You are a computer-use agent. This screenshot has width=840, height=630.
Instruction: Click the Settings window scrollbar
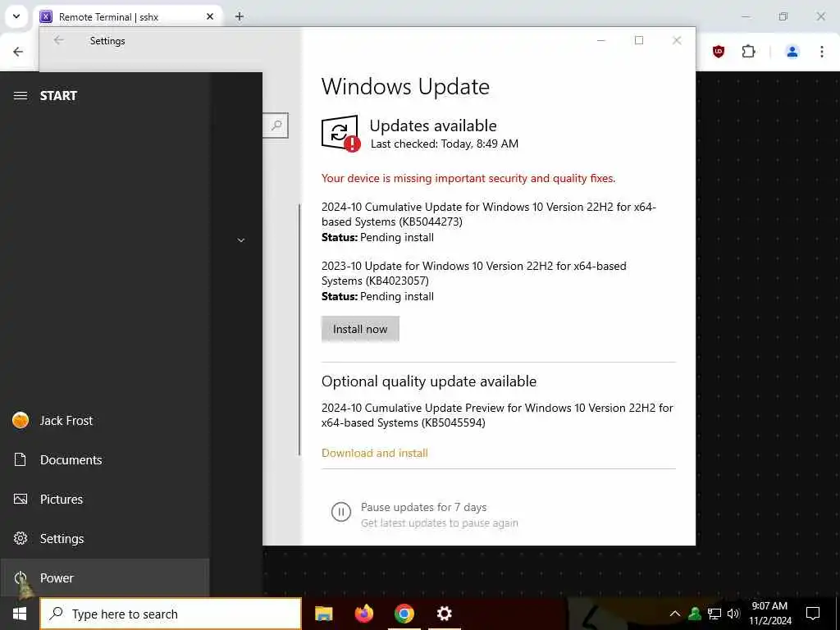[299, 330]
